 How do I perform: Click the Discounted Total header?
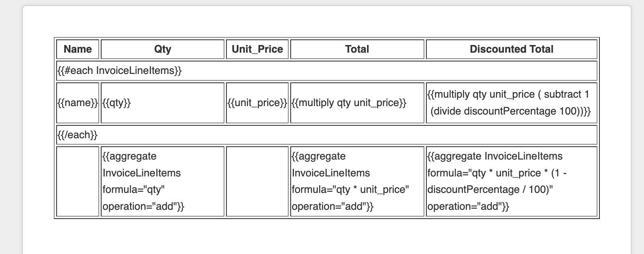(512, 49)
